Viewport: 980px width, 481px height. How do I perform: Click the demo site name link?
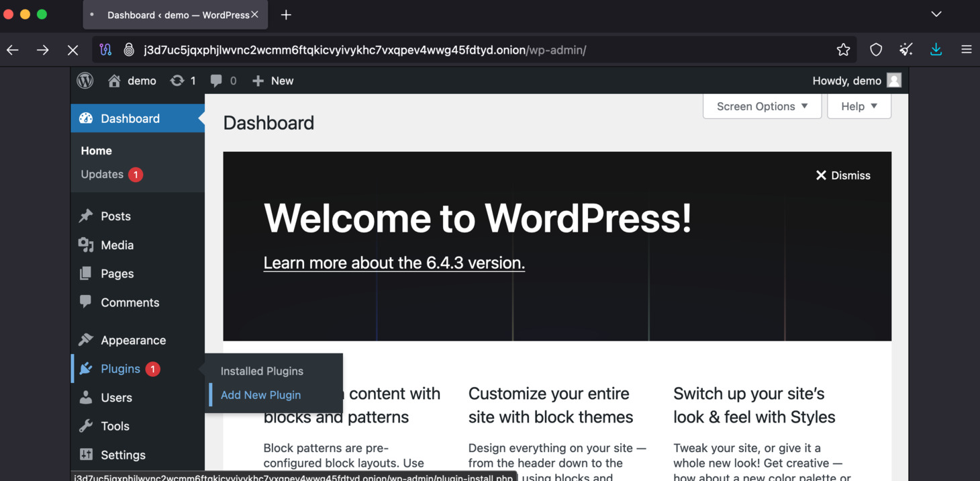pos(142,81)
